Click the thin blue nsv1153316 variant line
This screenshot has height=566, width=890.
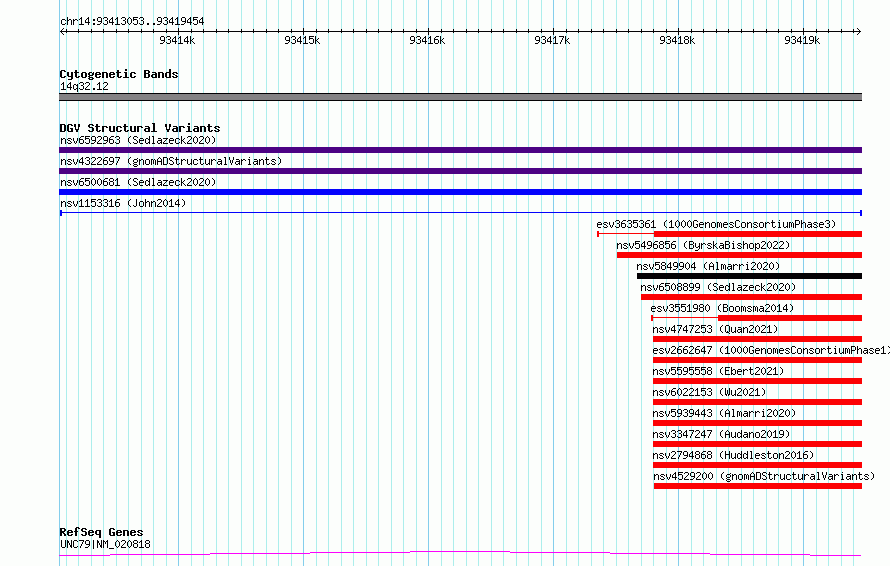(x=460, y=213)
